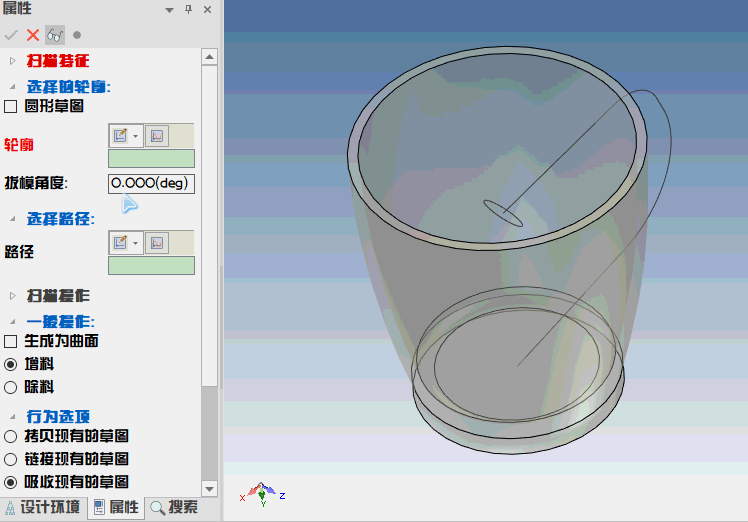This screenshot has width=748, height=522.
Task: Confirm the sweep feature with green checkmark
Action: tap(10, 35)
